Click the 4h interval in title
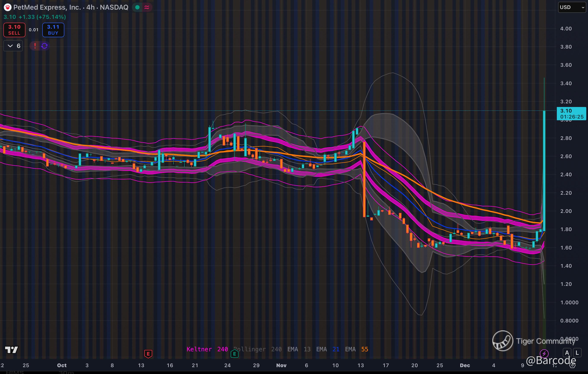The height and width of the screenshot is (374, 588). tap(90, 7)
